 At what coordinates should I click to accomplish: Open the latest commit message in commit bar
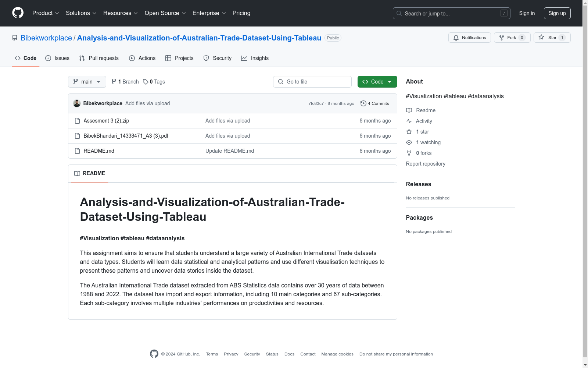148,103
